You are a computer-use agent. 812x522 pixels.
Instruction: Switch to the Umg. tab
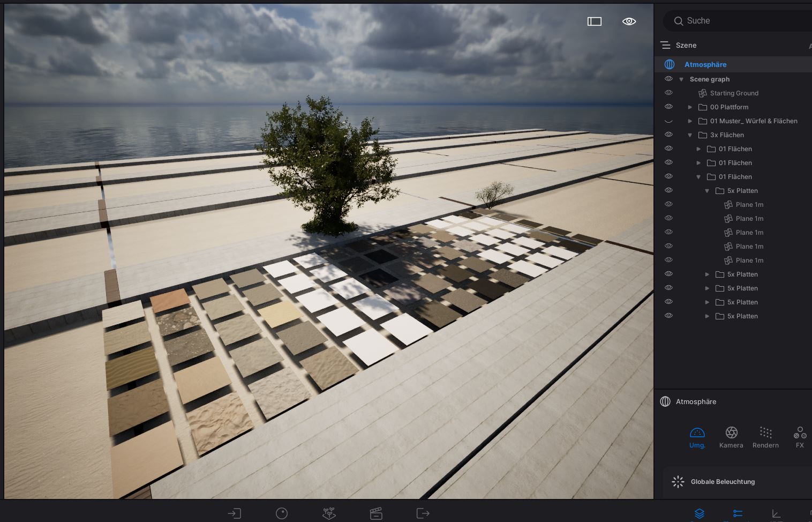pyautogui.click(x=697, y=438)
